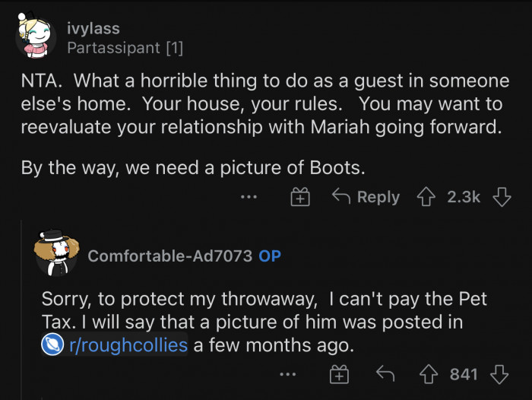This screenshot has width=532, height=400.
Task: Downvote ivylass's comment
Action: (x=501, y=197)
